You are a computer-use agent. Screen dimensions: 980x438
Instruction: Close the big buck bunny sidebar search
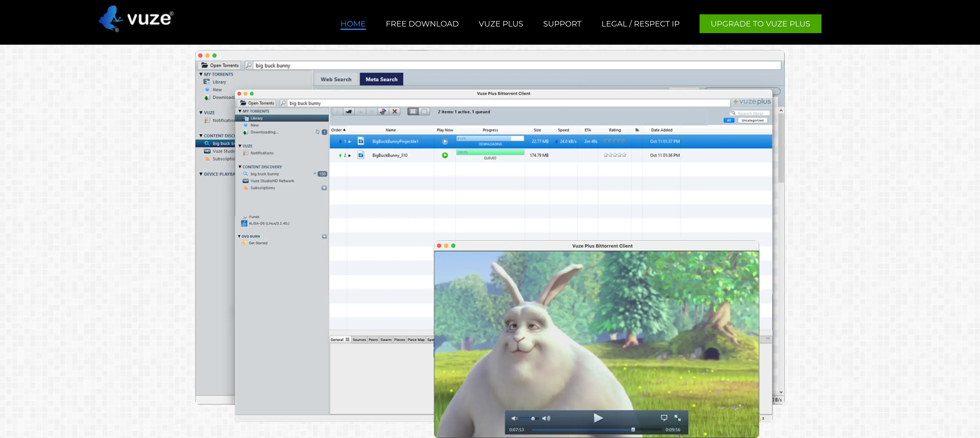click(x=315, y=173)
